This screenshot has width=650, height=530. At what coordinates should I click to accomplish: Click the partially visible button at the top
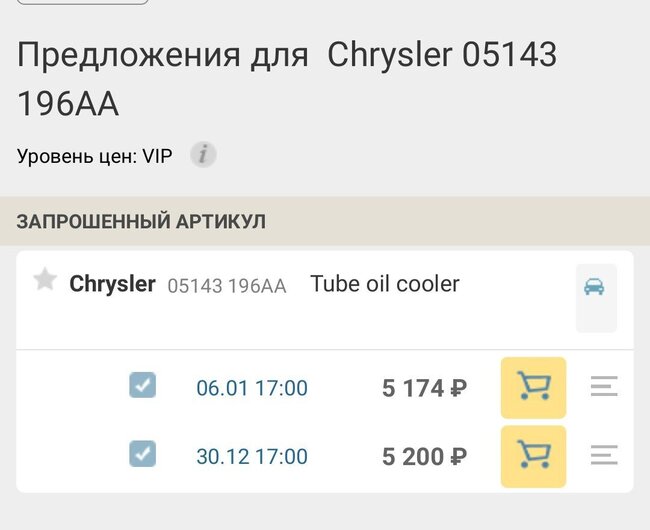click(x=83, y=2)
